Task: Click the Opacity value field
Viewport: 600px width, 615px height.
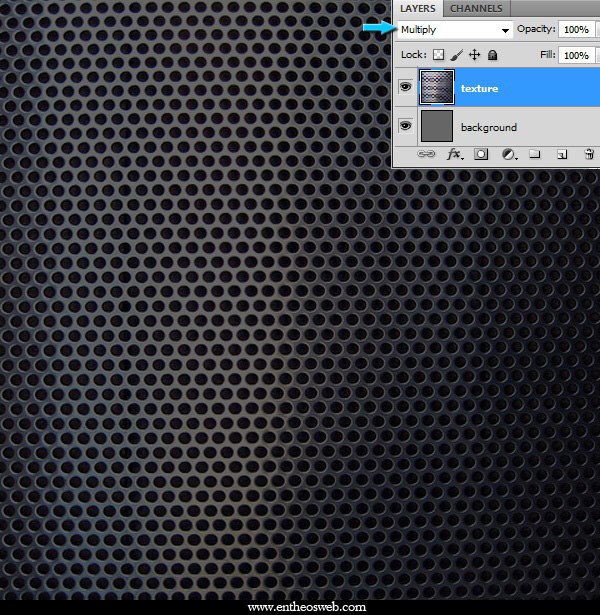Action: pyautogui.click(x=575, y=30)
